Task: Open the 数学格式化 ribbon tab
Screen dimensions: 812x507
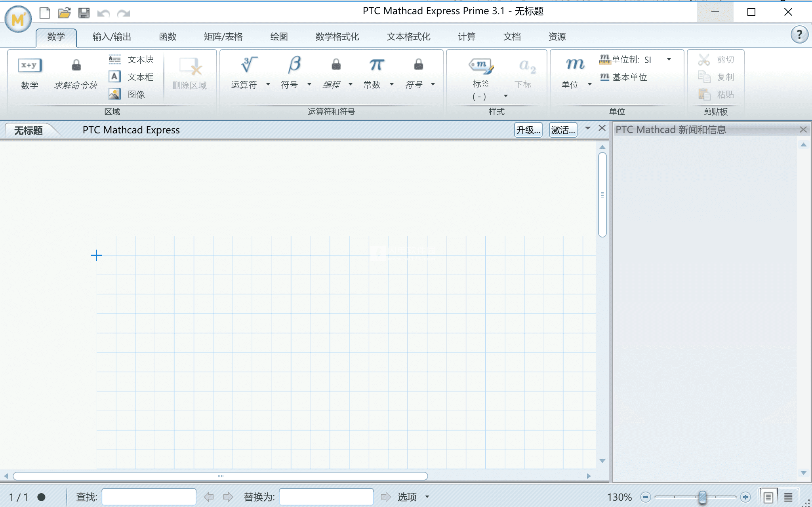Action: [x=337, y=37]
